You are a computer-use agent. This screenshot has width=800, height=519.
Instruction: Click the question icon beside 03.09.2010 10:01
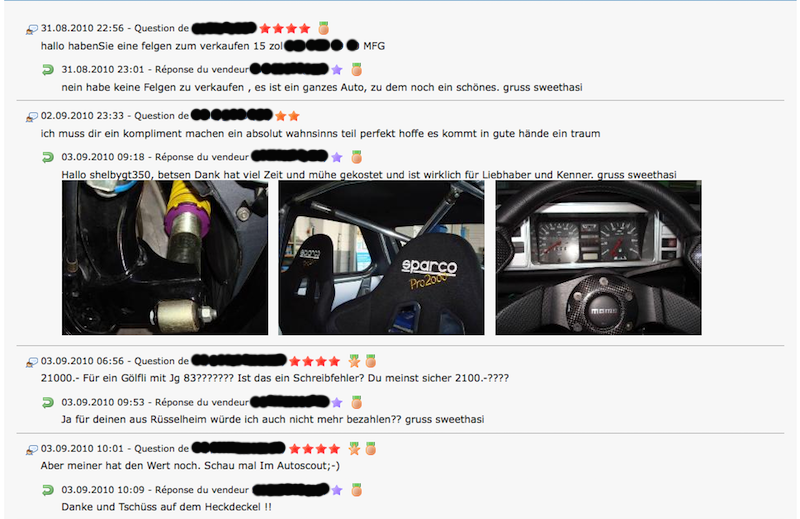32,450
